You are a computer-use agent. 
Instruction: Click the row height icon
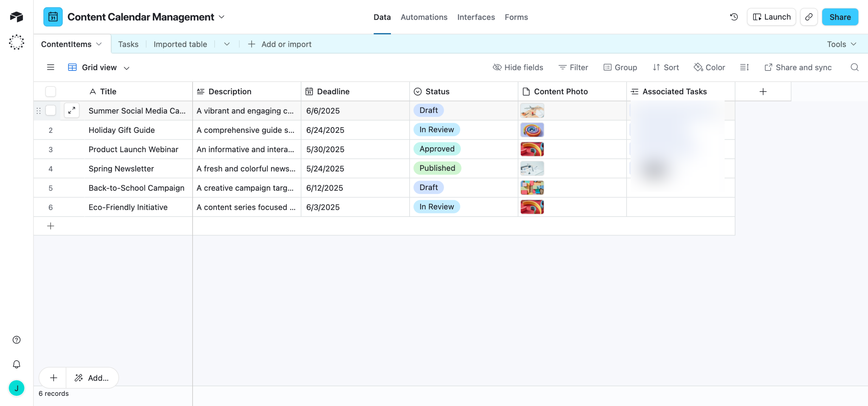point(744,67)
